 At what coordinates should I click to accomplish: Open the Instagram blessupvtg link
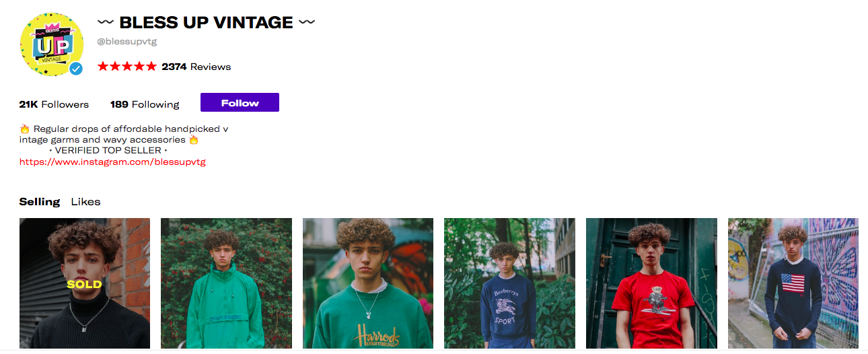(112, 162)
